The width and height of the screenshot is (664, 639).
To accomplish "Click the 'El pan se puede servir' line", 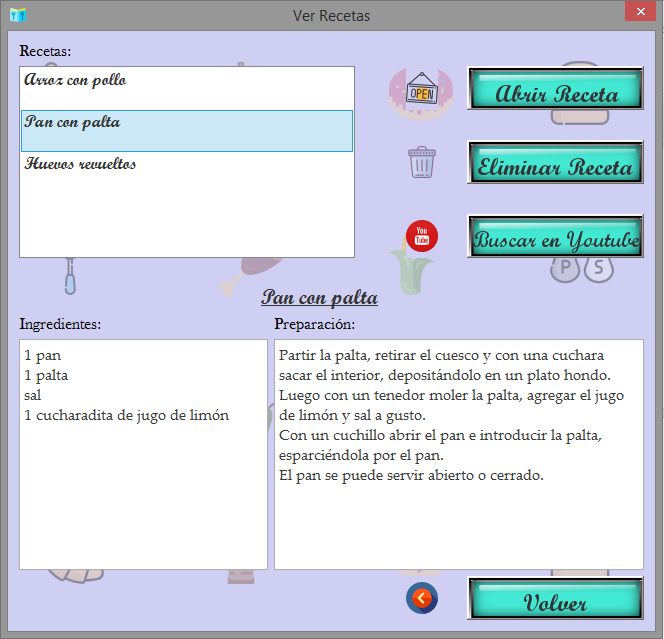I will 411,476.
